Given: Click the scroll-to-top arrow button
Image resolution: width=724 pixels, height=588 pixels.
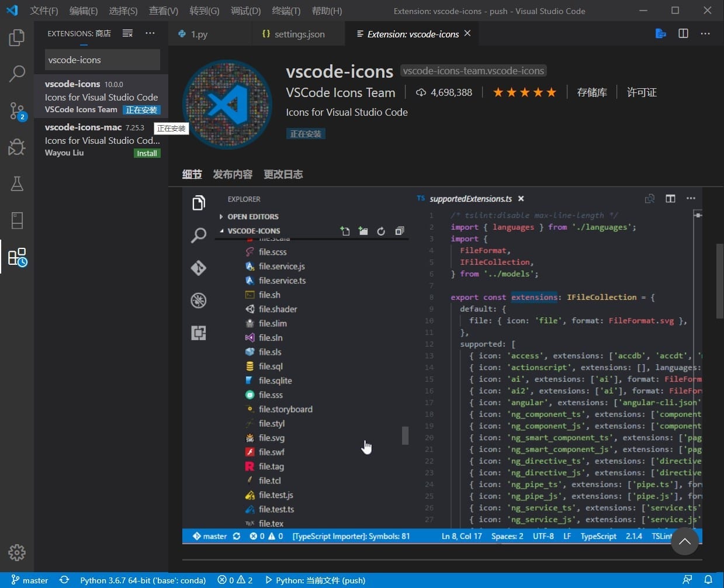Looking at the screenshot, I should click(x=685, y=541).
